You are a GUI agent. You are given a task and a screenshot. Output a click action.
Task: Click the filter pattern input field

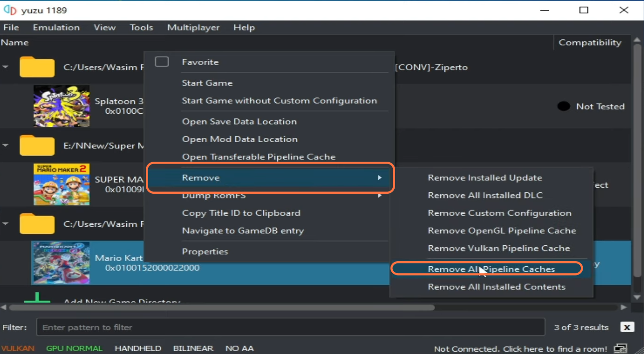click(x=291, y=327)
